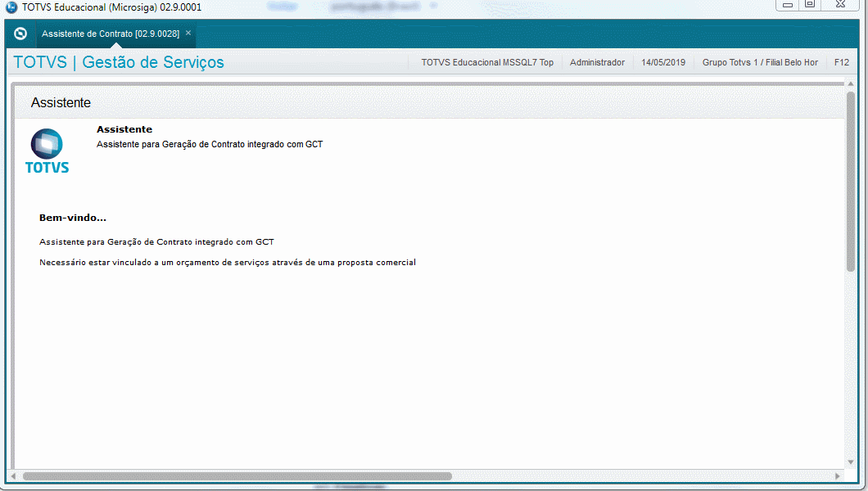
Task: Click TOTVS | Gestão de Serviços title
Action: point(119,62)
